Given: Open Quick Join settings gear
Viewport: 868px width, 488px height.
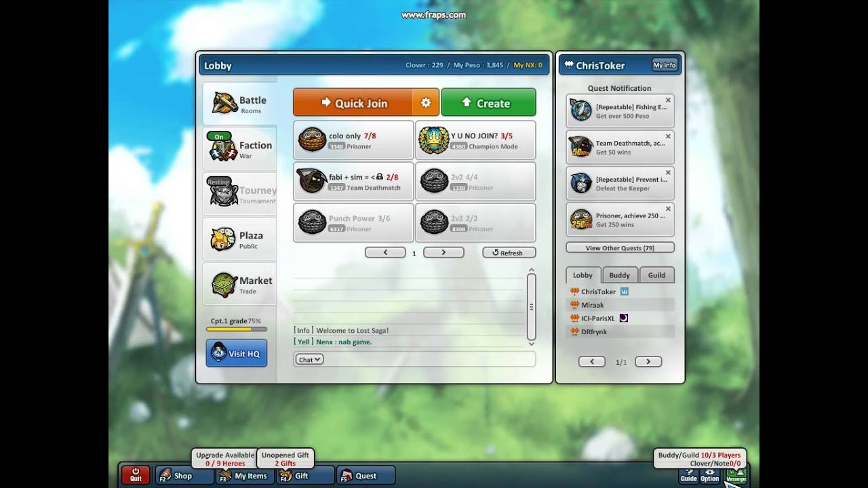Looking at the screenshot, I should pyautogui.click(x=426, y=102).
